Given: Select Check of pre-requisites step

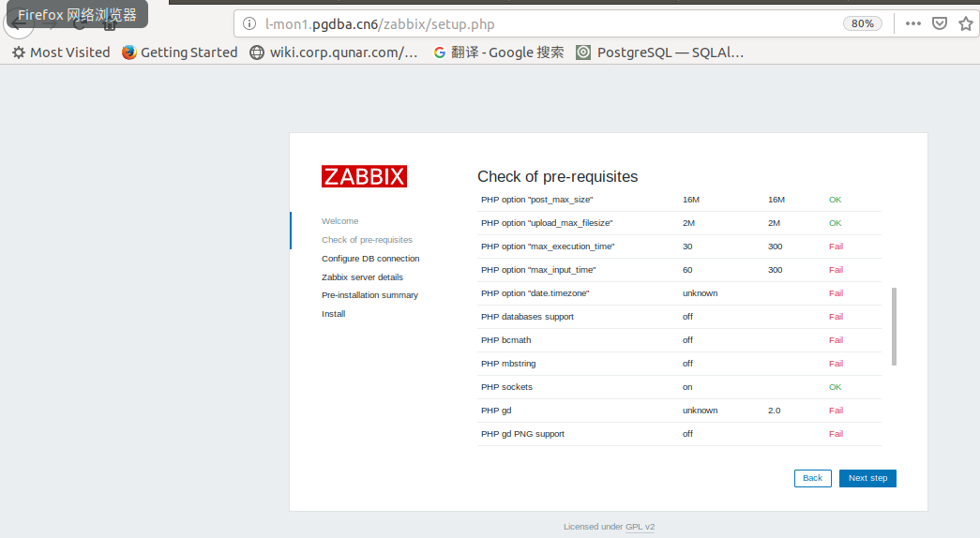Looking at the screenshot, I should [367, 240].
